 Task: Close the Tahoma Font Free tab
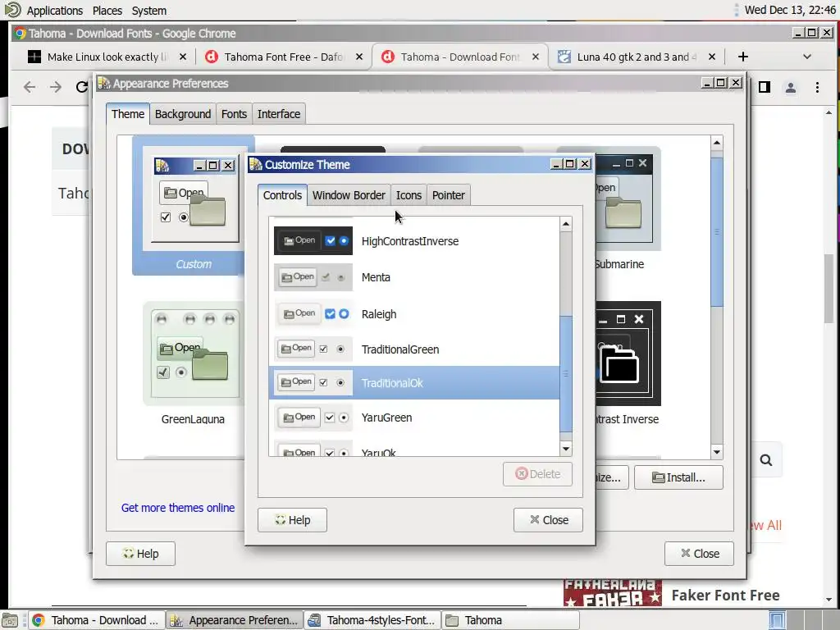pos(359,57)
